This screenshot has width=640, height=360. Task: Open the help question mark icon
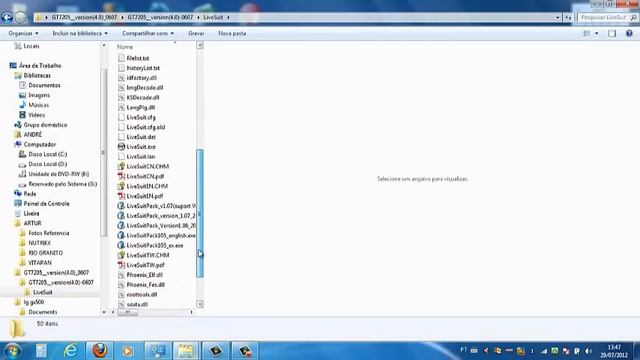[629, 33]
